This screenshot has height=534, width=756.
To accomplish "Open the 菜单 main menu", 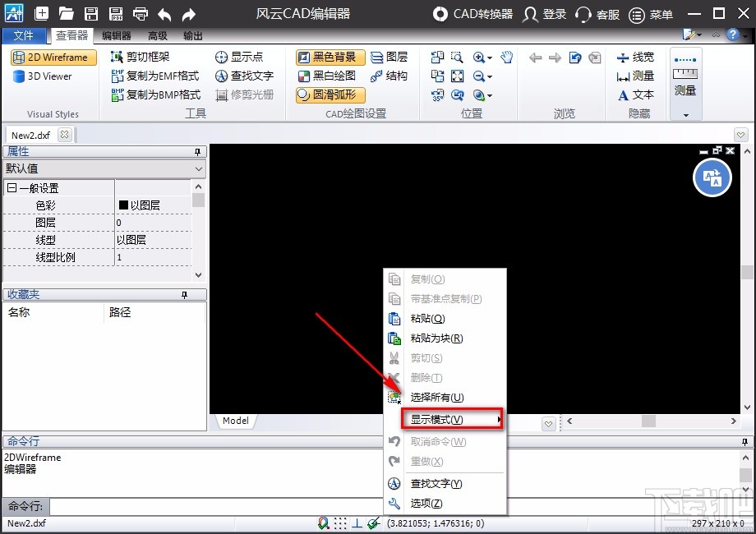I will [x=651, y=15].
